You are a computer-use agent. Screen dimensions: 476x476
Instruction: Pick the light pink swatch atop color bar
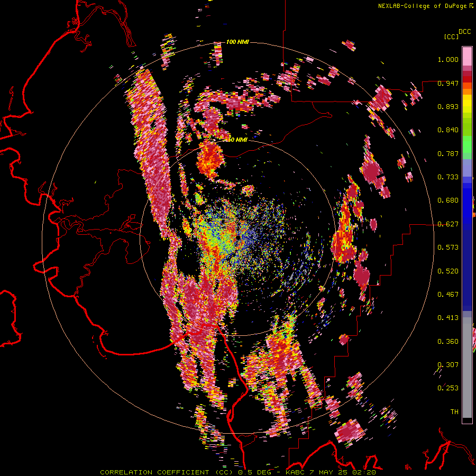point(467,56)
